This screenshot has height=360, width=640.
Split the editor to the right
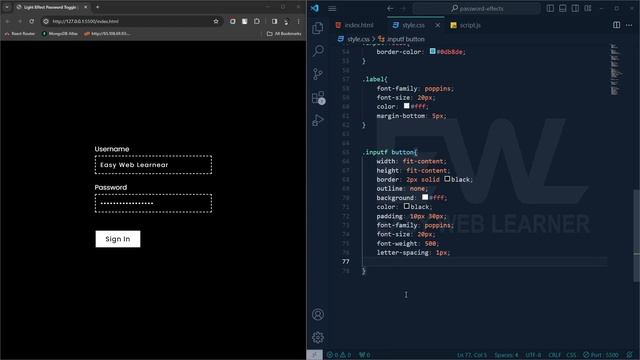tap(616, 25)
